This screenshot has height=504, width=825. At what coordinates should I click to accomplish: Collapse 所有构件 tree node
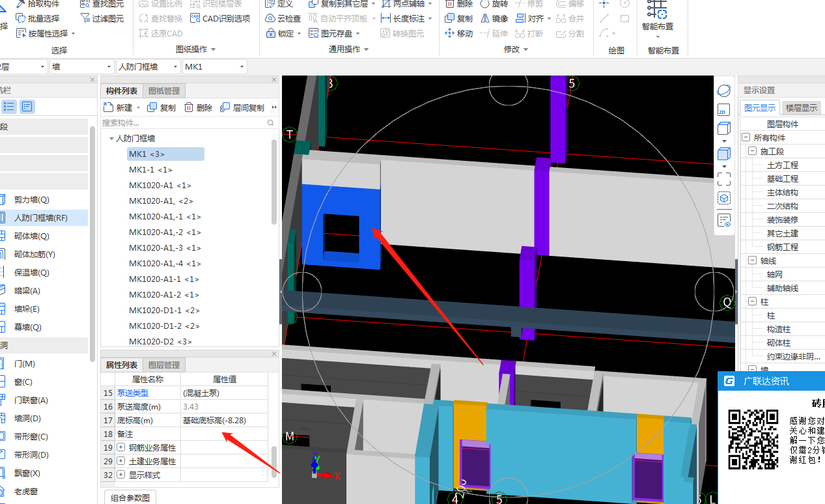(x=746, y=137)
